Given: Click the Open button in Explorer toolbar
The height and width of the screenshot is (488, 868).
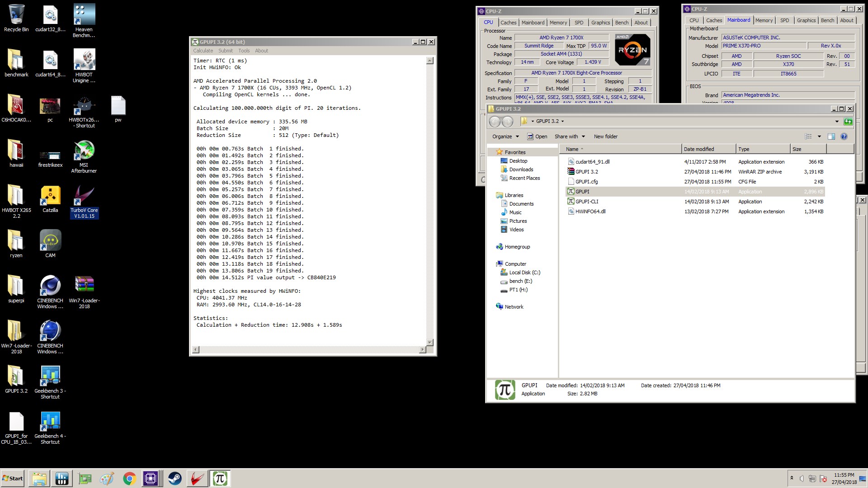Looking at the screenshot, I should 537,136.
